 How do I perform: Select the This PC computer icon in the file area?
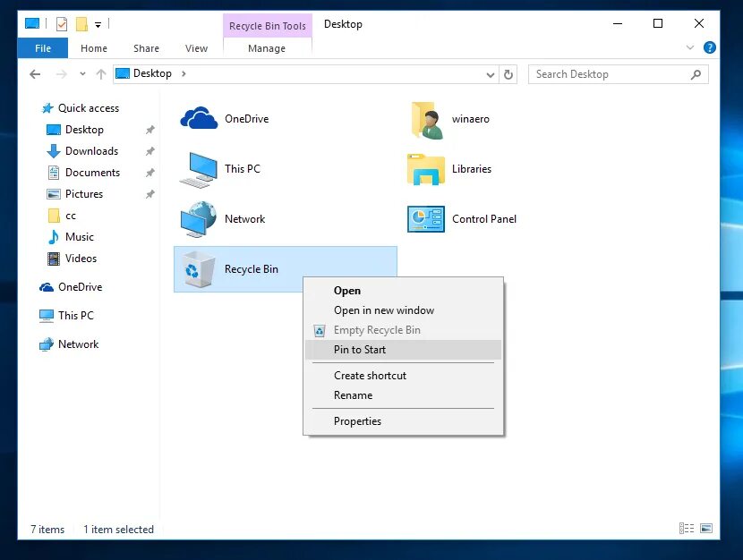point(199,169)
